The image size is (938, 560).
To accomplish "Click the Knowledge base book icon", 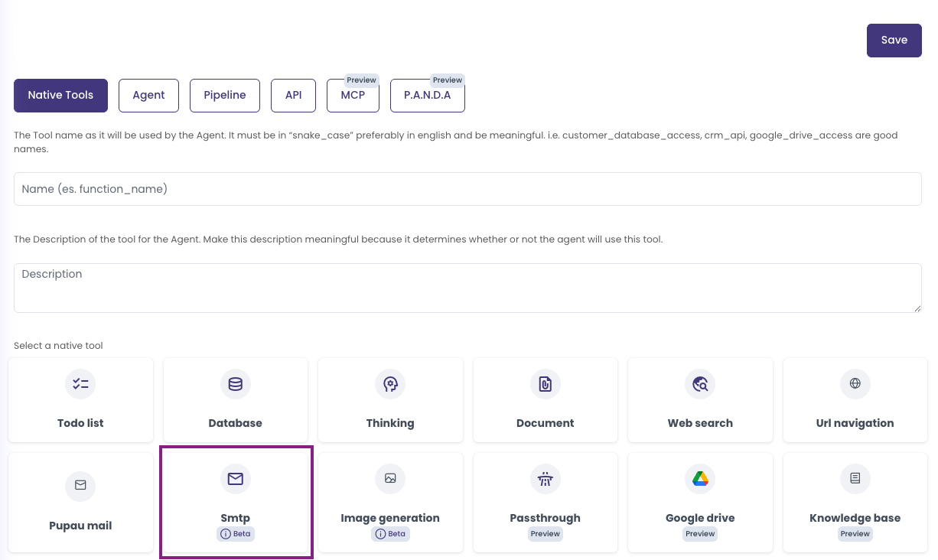I will tap(855, 479).
